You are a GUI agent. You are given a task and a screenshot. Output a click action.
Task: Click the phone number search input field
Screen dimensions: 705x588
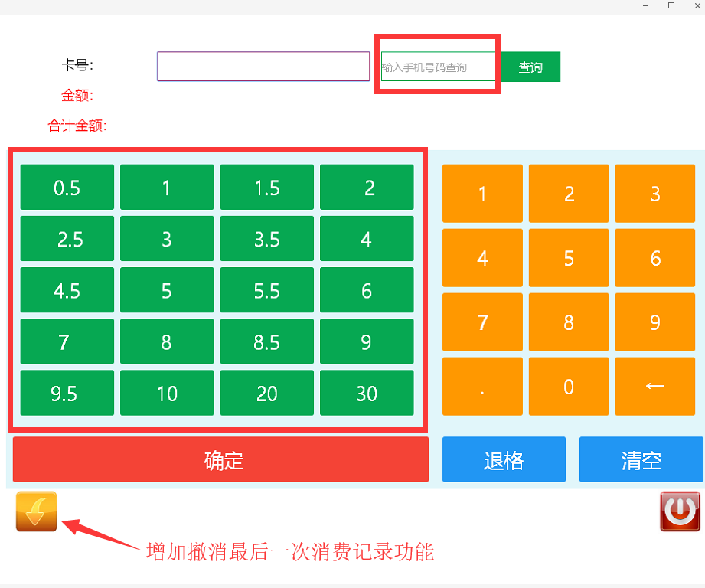436,67
